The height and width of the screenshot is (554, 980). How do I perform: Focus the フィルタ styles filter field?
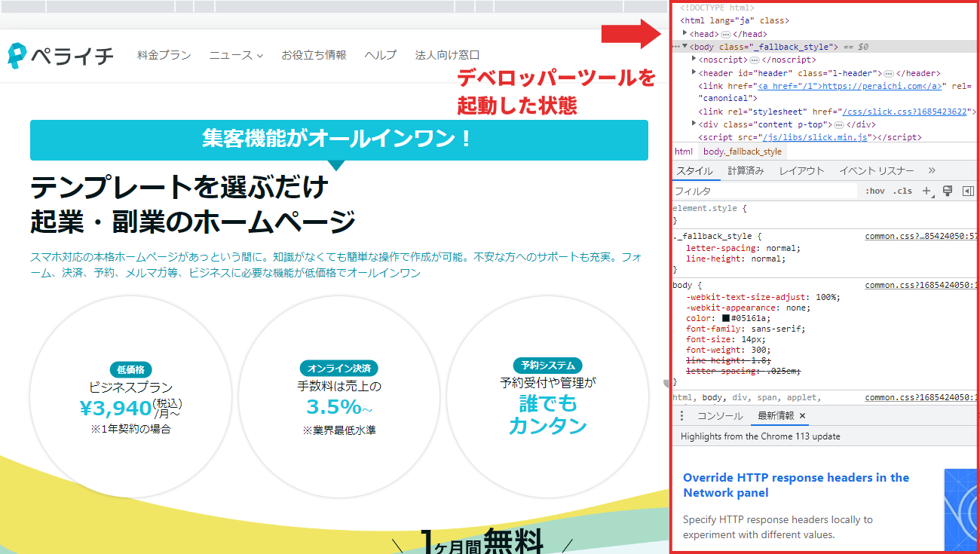click(x=764, y=191)
